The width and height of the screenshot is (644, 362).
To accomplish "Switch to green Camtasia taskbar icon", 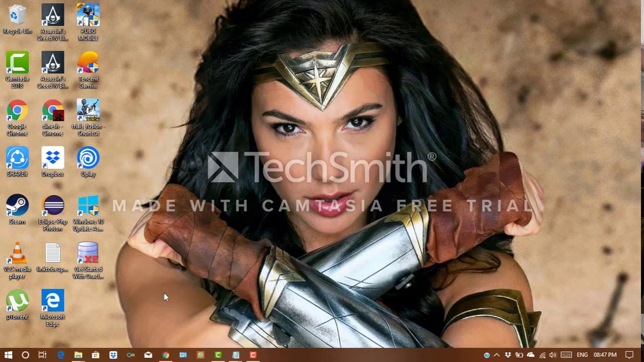I will pyautogui.click(x=218, y=355).
